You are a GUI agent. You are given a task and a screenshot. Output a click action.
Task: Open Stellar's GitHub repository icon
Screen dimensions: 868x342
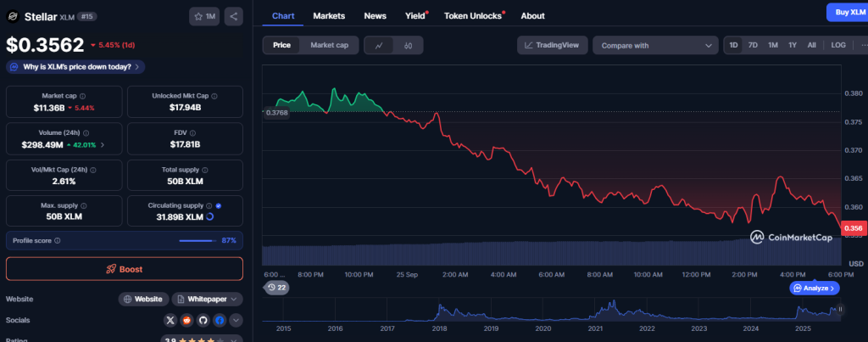pos(203,321)
